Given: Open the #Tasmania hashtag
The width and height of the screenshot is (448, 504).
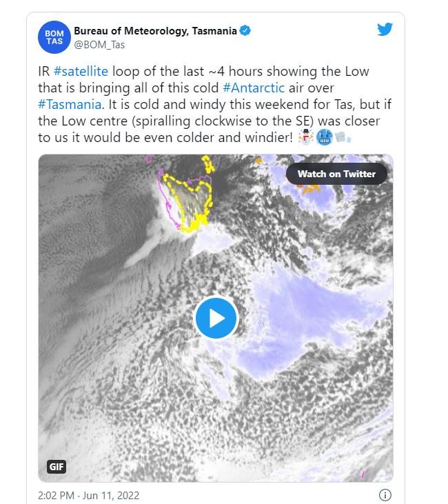Looking at the screenshot, I should tap(70, 105).
